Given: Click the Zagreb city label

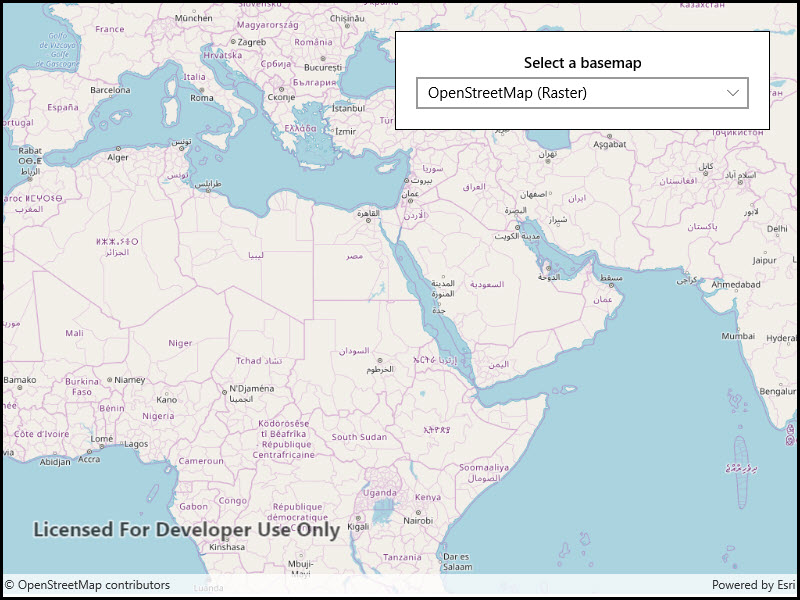Looking at the screenshot, I should pos(252,42).
